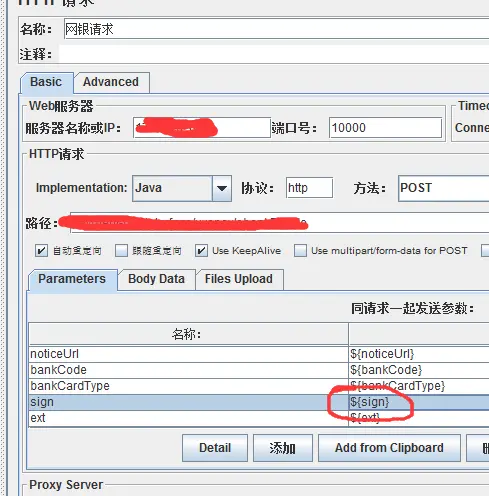Select the bankCode parameter name cell
This screenshot has width=489, height=496.
coord(188,370)
